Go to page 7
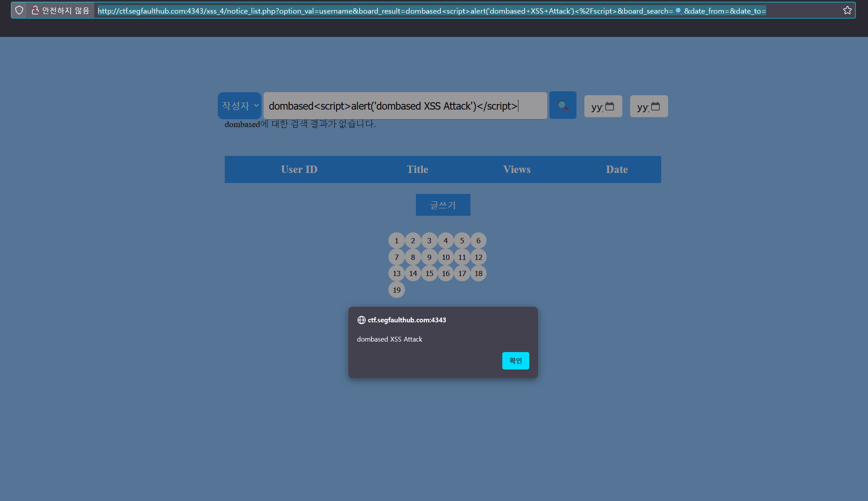 tap(397, 257)
